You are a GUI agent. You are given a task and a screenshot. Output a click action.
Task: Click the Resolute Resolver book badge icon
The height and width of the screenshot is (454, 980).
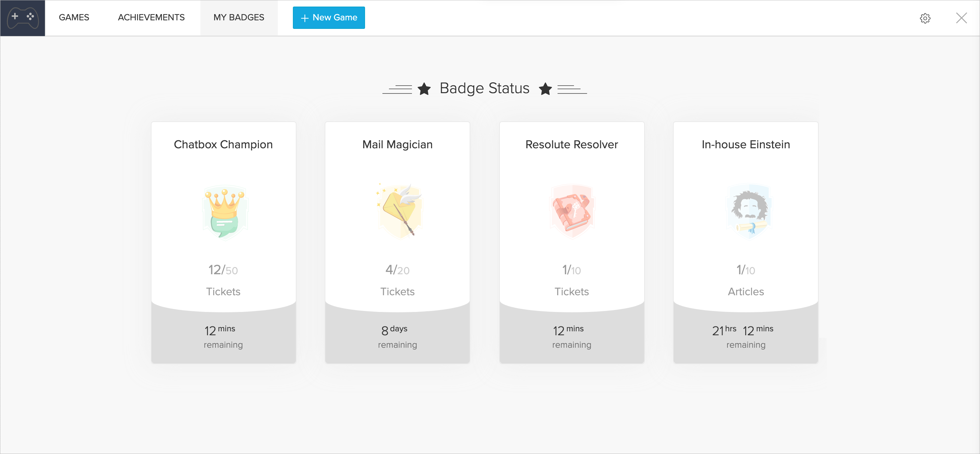click(x=572, y=212)
